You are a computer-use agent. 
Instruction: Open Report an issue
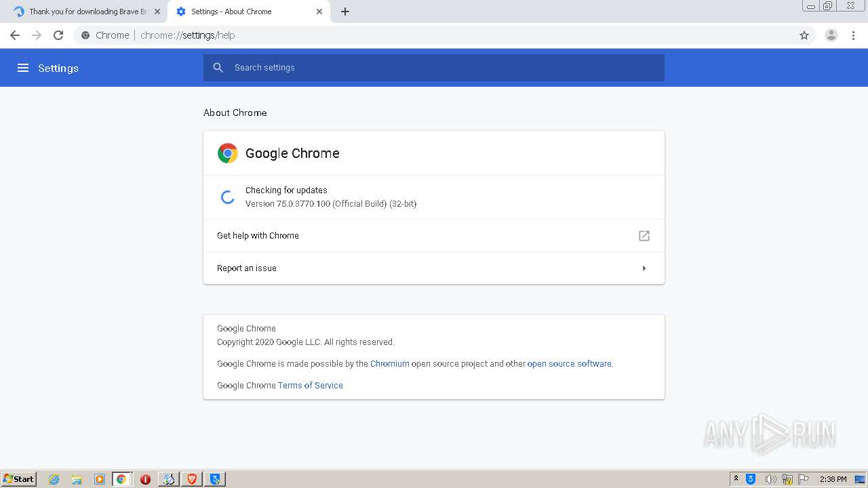[434, 268]
